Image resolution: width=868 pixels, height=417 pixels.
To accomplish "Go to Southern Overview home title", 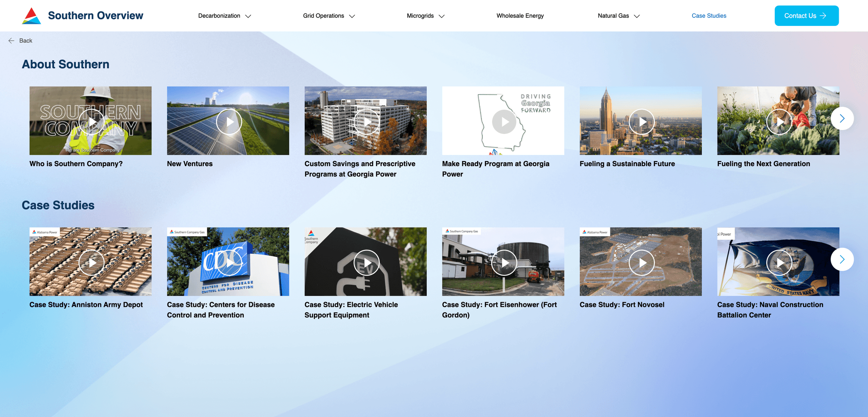I will (x=96, y=16).
